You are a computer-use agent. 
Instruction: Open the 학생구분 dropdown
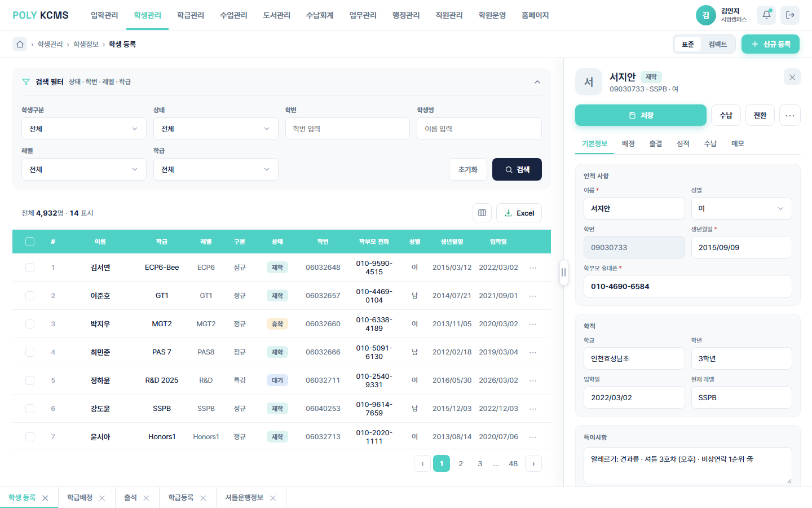(84, 129)
